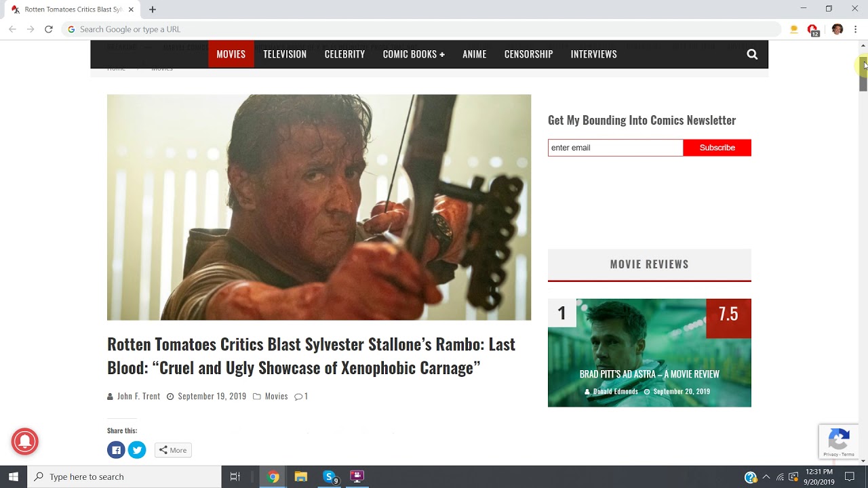Click the page vertical scrollbar thumb
This screenshot has height=488, width=868.
click(x=863, y=75)
